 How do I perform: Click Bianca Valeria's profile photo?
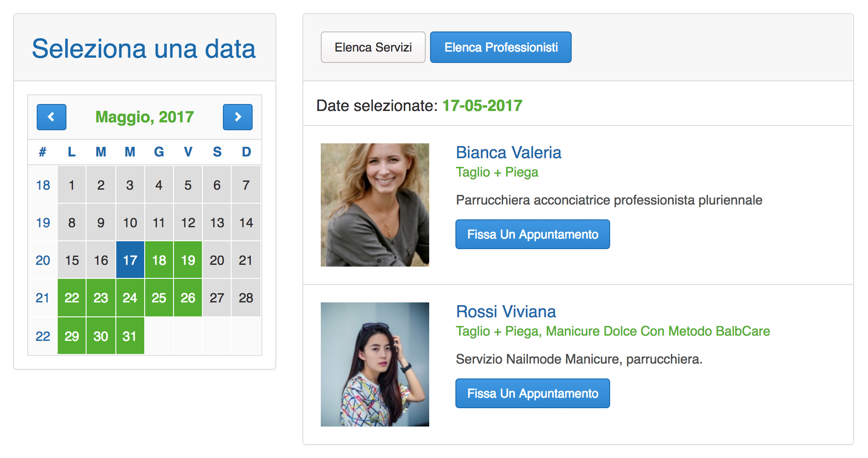[375, 205]
